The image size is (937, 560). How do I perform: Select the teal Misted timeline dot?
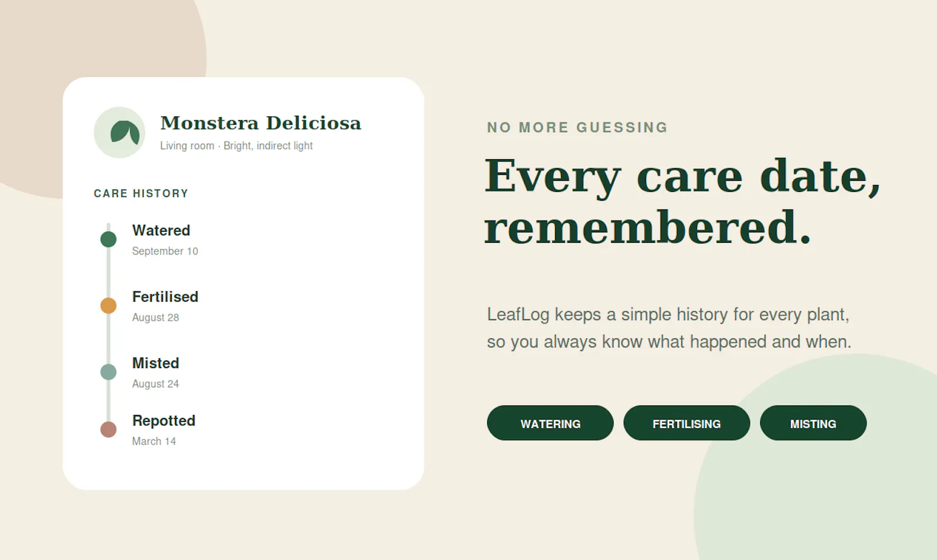108,372
